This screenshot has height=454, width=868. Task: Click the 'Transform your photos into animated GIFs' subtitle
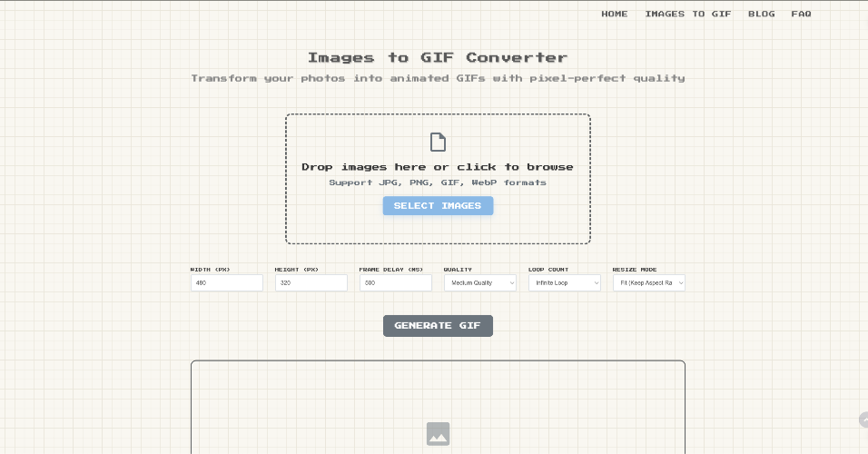point(438,79)
